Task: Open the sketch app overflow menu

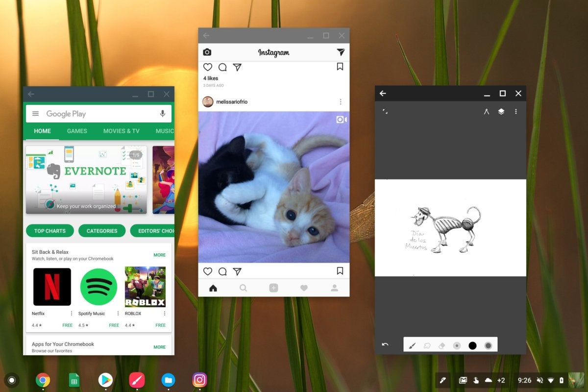Action: [515, 112]
